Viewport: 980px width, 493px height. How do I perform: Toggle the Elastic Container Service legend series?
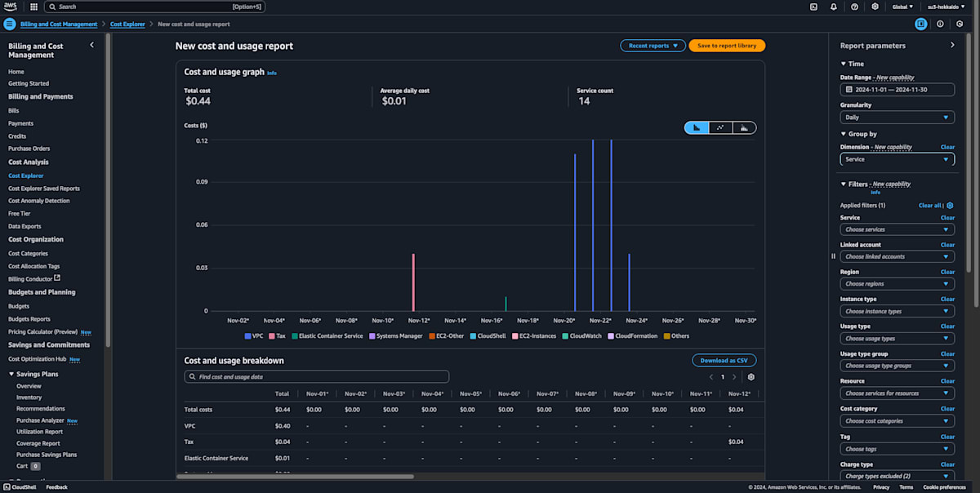pos(327,335)
